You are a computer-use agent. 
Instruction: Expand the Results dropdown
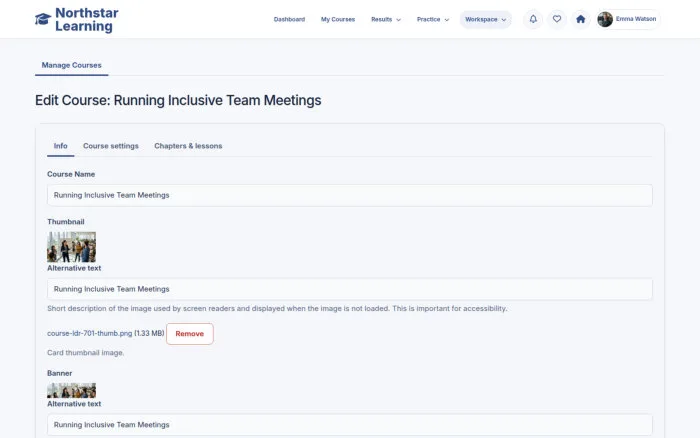coord(386,19)
